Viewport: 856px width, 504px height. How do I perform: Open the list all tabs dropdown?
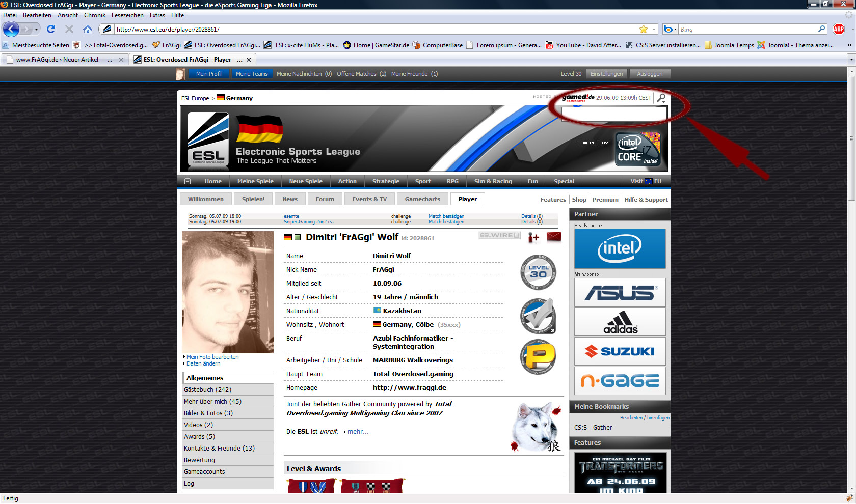click(851, 60)
